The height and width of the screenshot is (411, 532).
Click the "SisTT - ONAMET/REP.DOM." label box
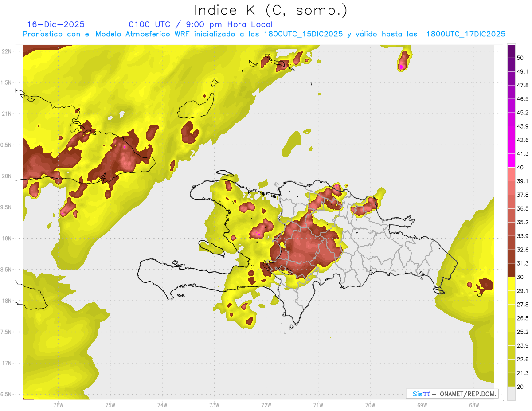click(452, 394)
